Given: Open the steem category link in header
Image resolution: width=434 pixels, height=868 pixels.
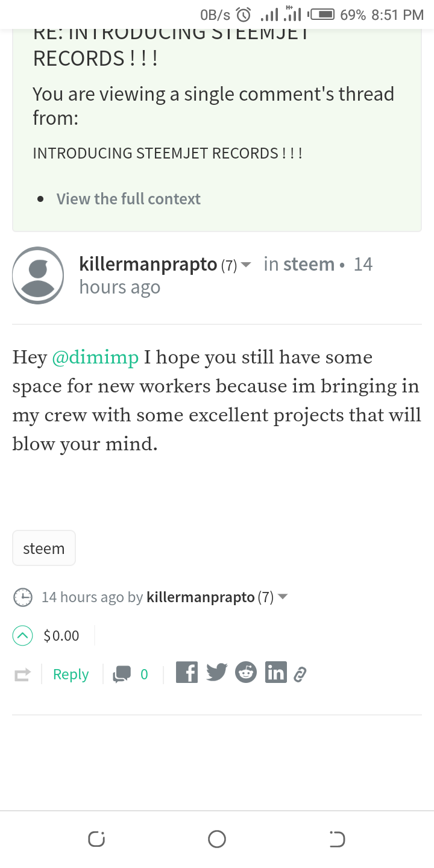Looking at the screenshot, I should 309,265.
